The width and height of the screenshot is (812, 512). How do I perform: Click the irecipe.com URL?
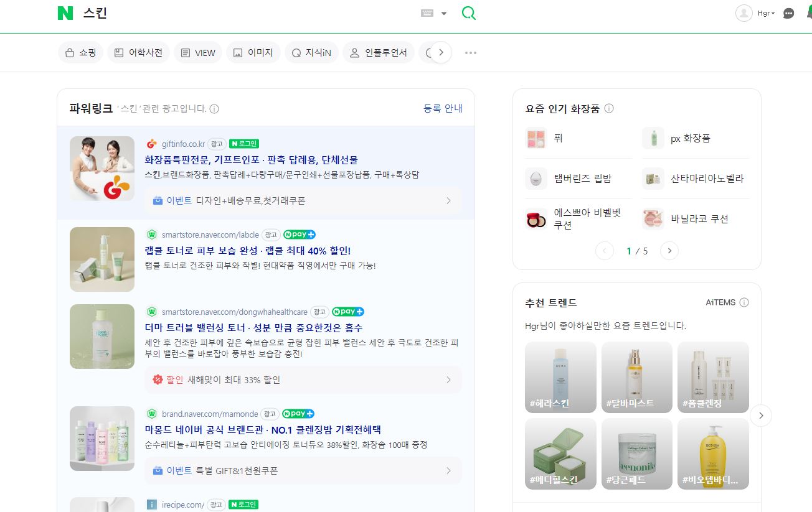183,505
